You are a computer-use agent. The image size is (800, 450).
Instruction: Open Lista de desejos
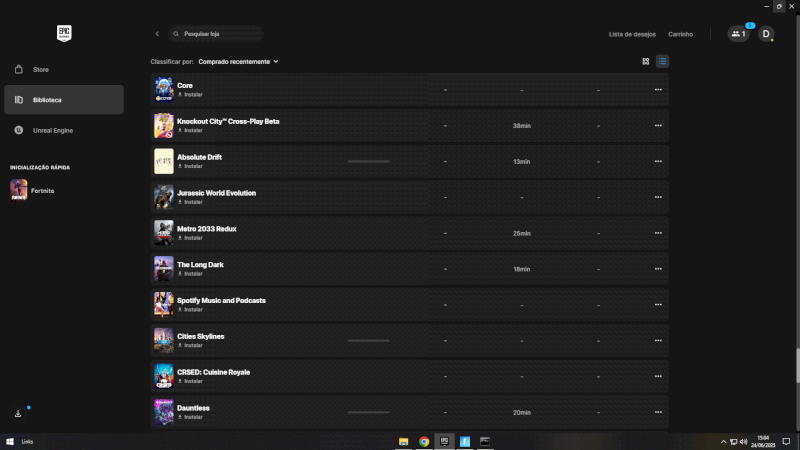tap(632, 34)
